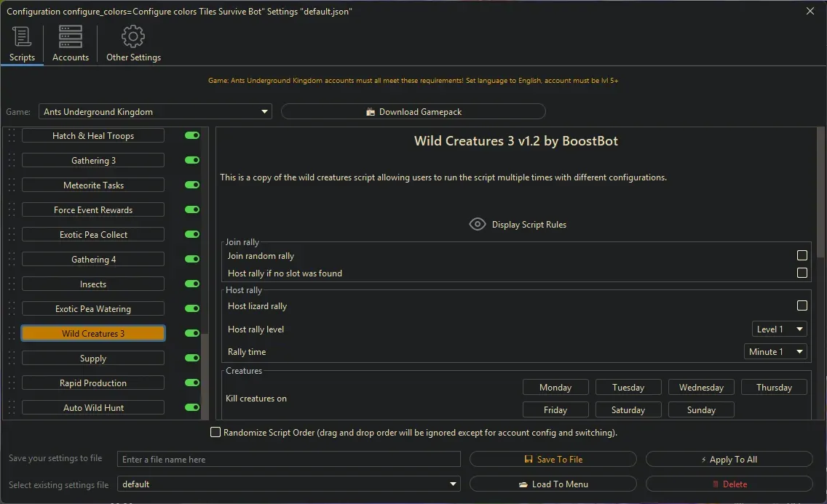Expand Host rally level dropdown
The image size is (827, 504).
pos(779,329)
